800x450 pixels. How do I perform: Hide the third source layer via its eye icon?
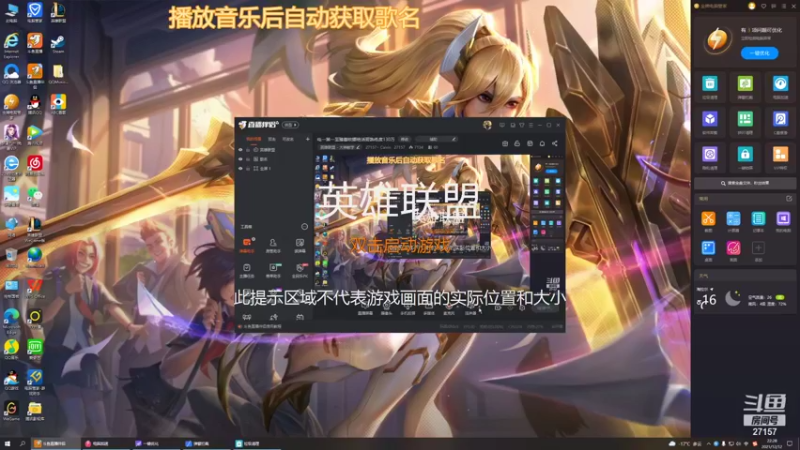pyautogui.click(x=240, y=168)
